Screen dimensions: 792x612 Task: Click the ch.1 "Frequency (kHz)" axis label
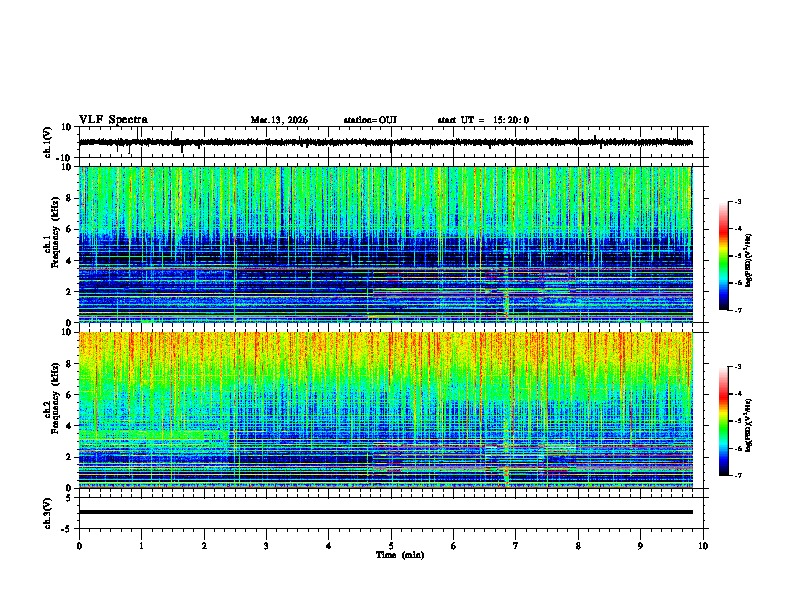pos(55,232)
